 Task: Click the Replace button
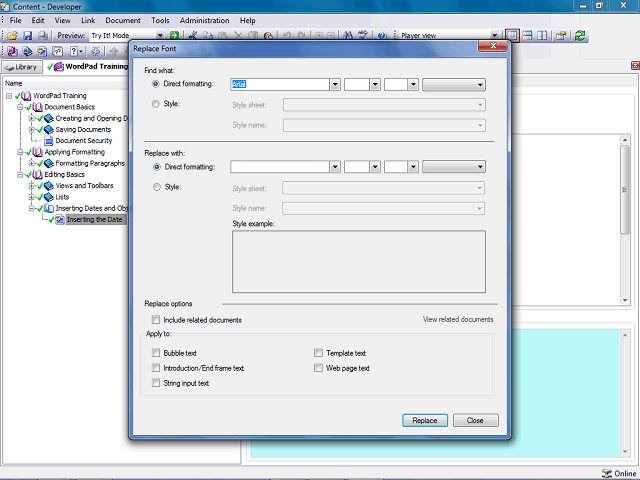(x=425, y=420)
